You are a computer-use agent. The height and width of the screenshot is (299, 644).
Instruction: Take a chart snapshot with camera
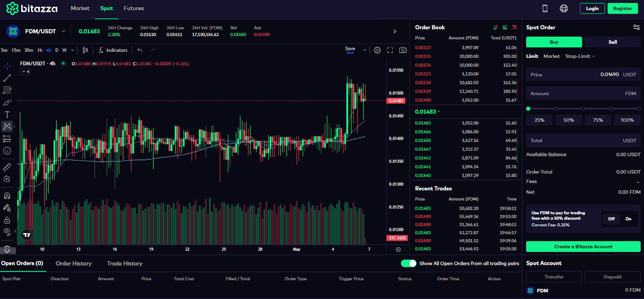402,50
